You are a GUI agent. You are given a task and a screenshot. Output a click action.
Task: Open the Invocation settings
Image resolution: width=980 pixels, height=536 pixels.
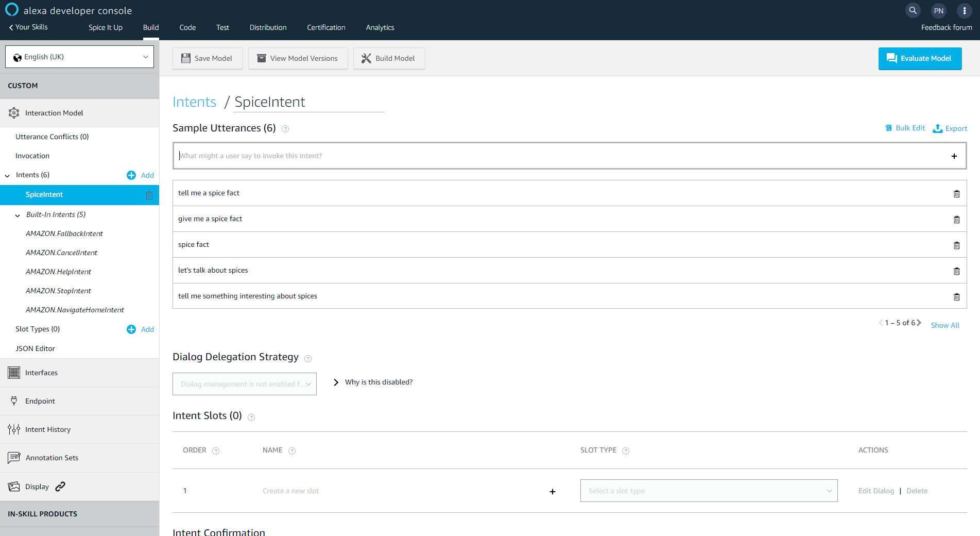click(32, 156)
